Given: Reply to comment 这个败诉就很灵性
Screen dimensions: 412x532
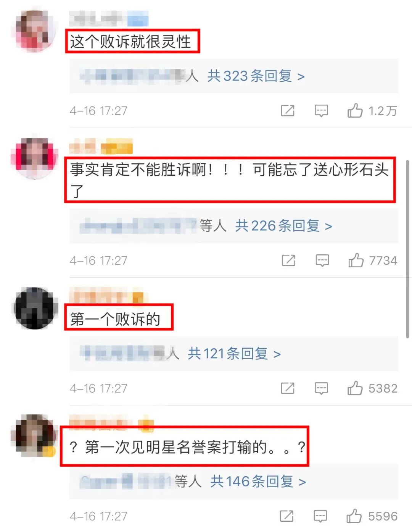Looking at the screenshot, I should [321, 111].
